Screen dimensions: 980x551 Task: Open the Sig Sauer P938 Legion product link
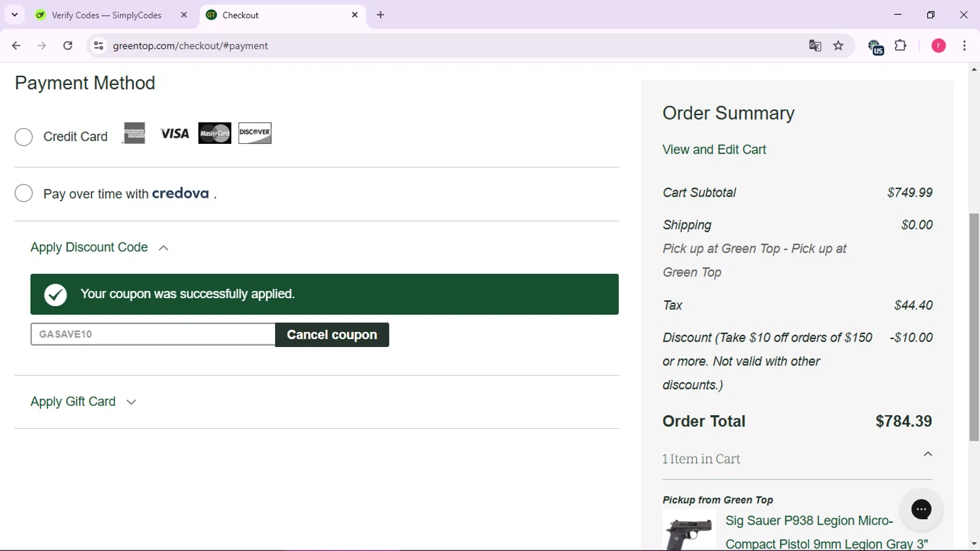[x=827, y=532]
